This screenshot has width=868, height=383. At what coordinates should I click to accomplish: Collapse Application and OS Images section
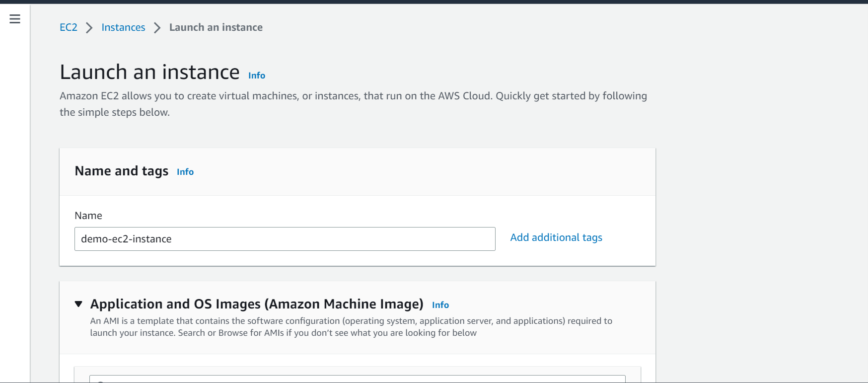pos(78,304)
